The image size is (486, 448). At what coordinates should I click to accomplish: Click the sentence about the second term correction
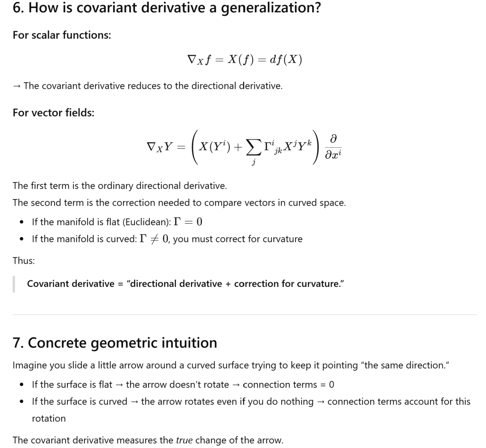(x=179, y=202)
